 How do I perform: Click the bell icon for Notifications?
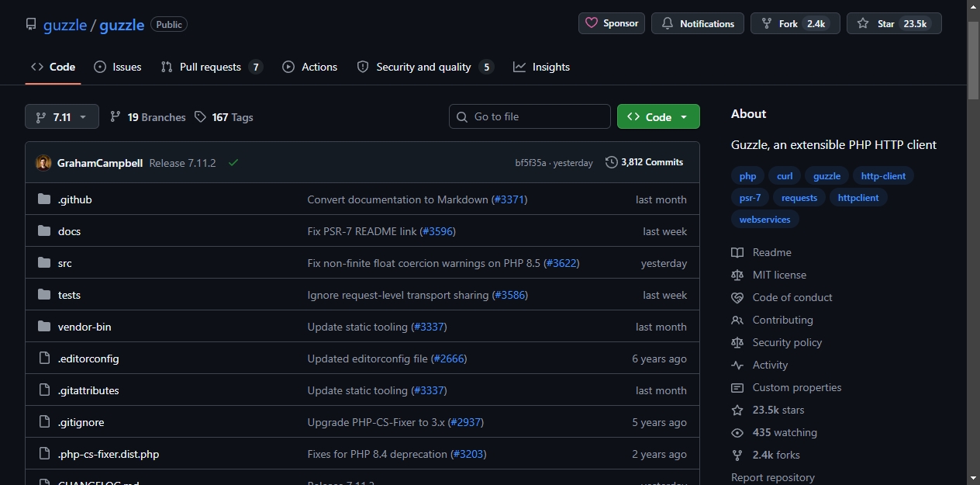668,23
